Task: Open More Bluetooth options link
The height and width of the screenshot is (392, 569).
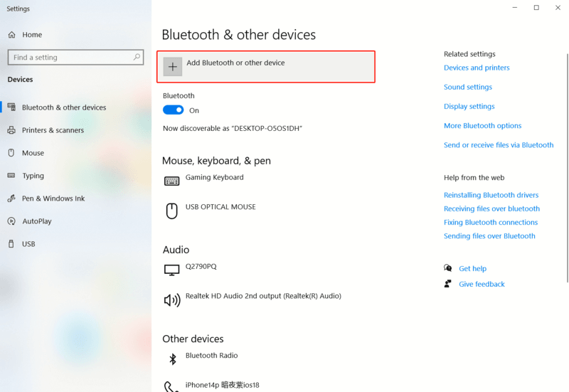Action: 482,126
